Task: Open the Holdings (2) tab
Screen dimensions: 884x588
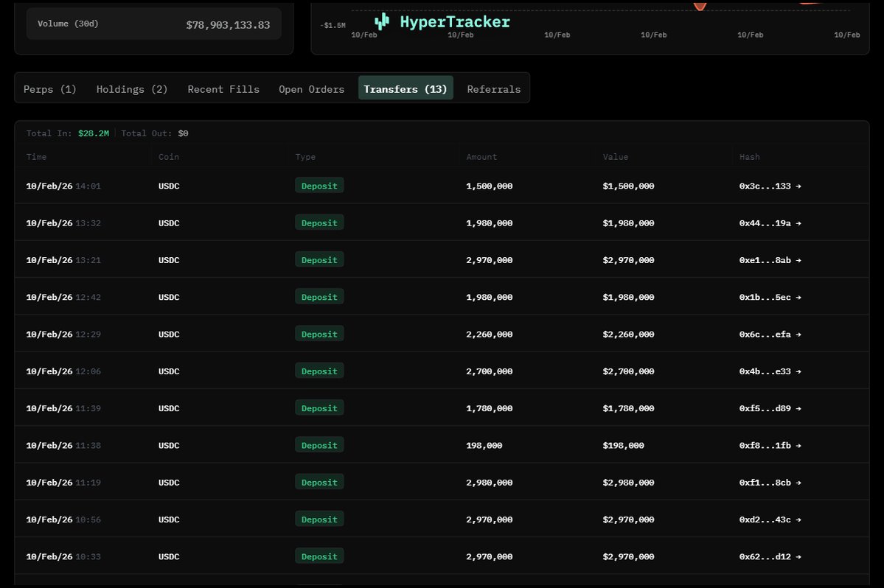Action: coord(132,89)
